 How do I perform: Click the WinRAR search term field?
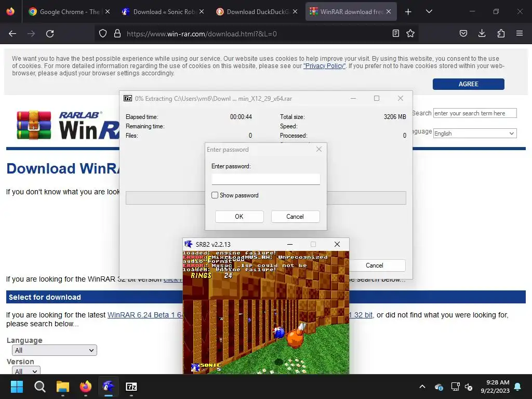point(475,113)
